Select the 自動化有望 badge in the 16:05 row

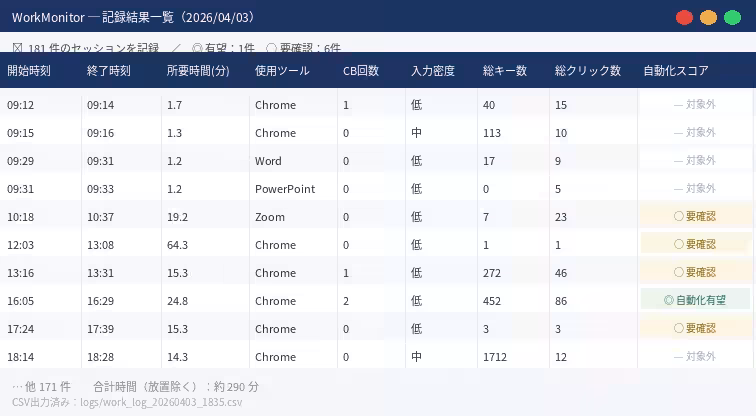tap(695, 300)
